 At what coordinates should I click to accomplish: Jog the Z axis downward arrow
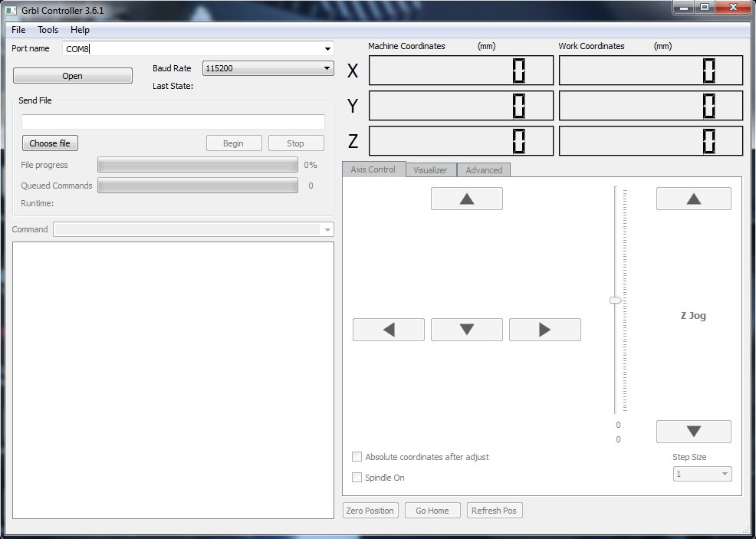pyautogui.click(x=692, y=431)
